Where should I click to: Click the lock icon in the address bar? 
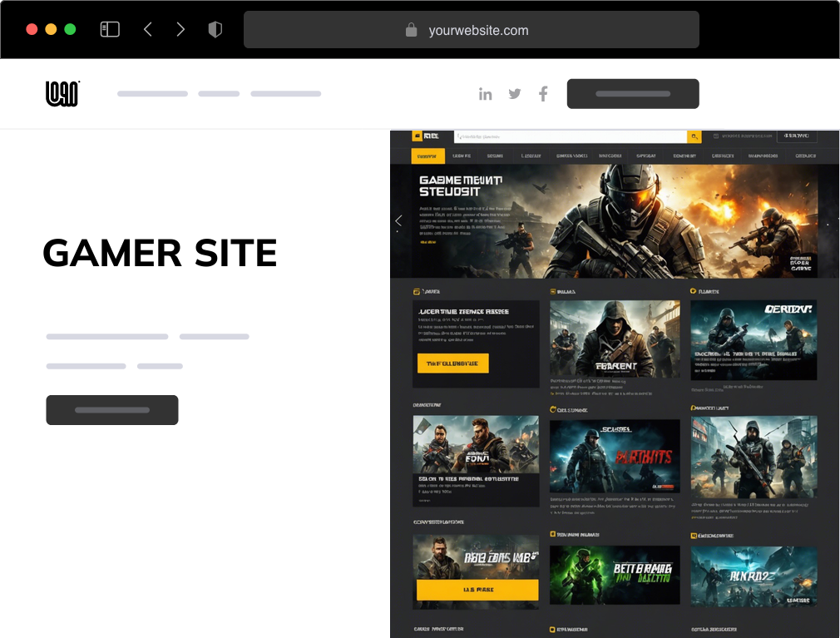pos(411,30)
